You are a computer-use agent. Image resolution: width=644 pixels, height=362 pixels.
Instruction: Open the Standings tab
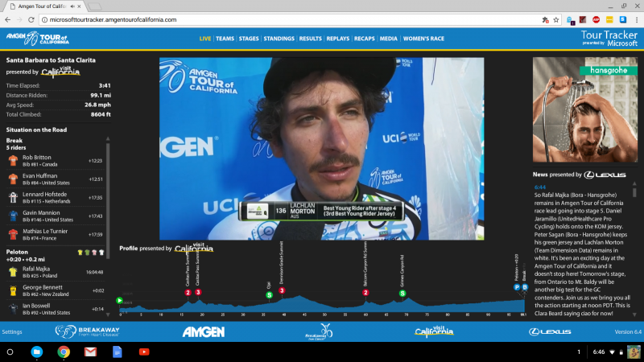pos(279,39)
